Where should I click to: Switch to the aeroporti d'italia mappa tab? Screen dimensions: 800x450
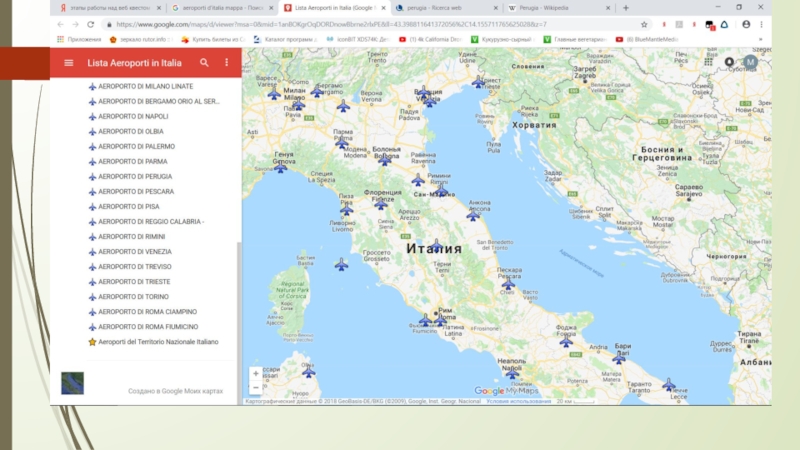coord(220,8)
